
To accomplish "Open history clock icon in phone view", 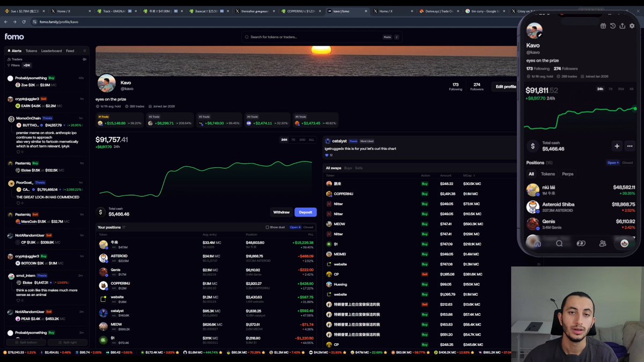I will point(612,26).
